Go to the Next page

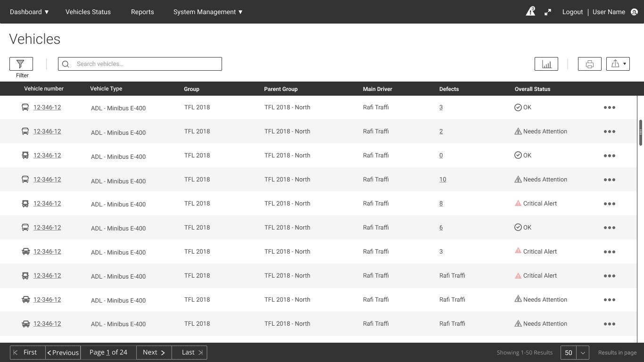154,353
